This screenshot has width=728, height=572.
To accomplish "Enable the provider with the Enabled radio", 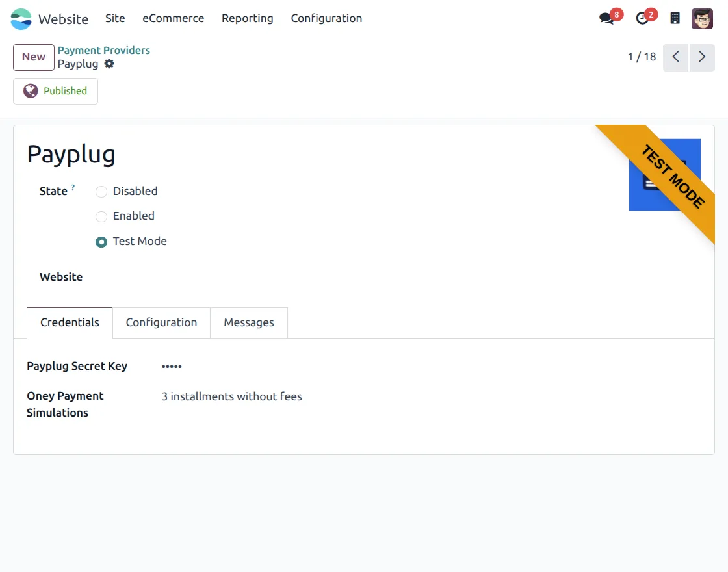I will click(101, 216).
